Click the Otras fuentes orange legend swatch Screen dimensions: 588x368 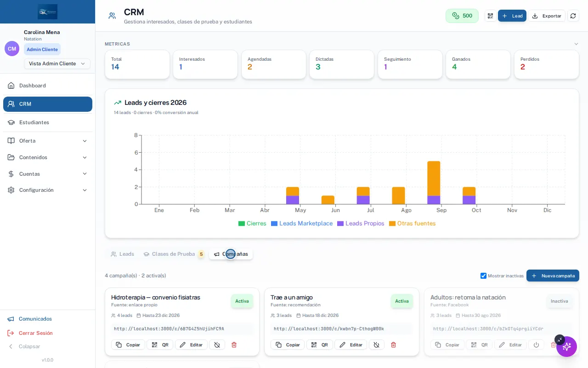392,224
